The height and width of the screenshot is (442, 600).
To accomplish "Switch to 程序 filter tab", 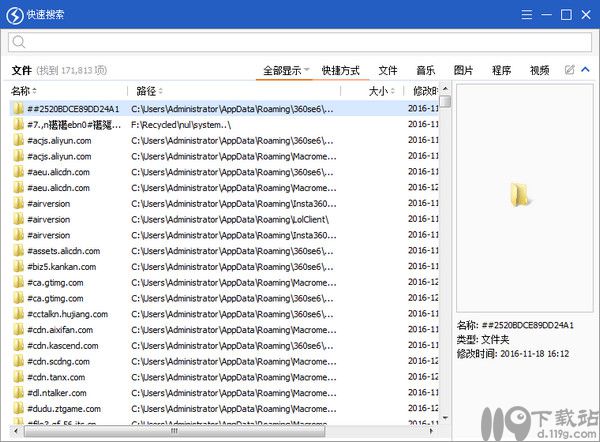I will coord(501,70).
